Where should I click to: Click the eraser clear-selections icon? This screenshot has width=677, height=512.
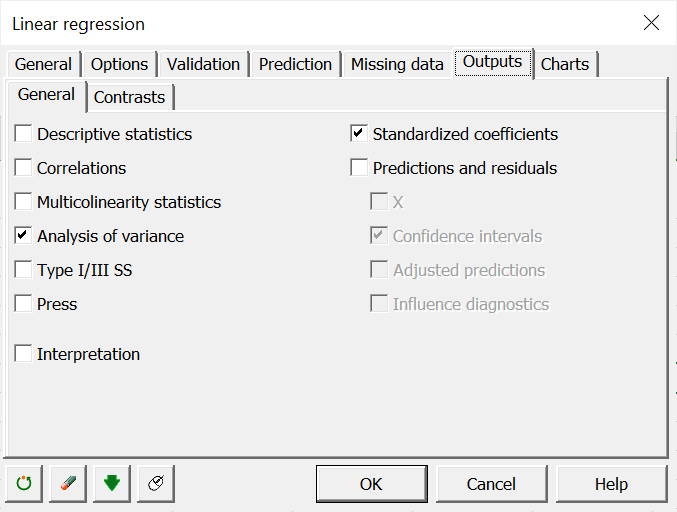pyautogui.click(x=68, y=484)
